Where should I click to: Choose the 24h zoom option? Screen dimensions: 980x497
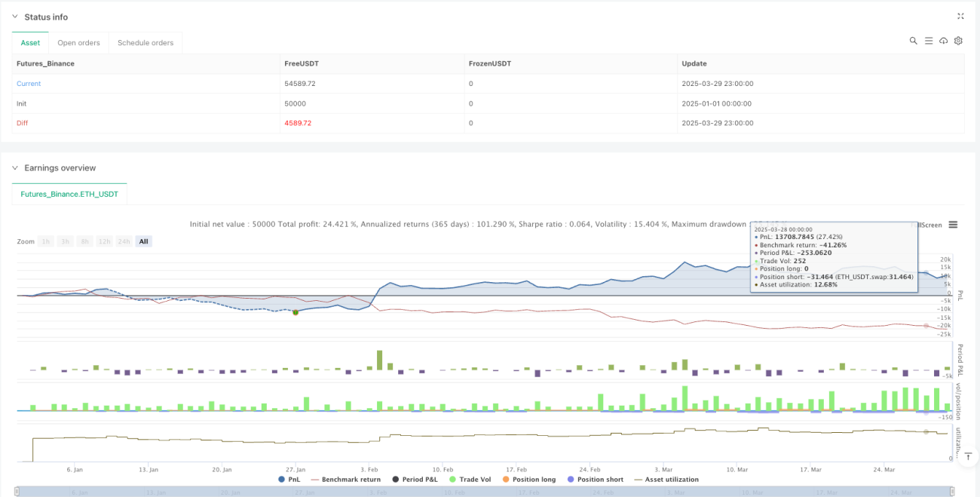click(124, 241)
